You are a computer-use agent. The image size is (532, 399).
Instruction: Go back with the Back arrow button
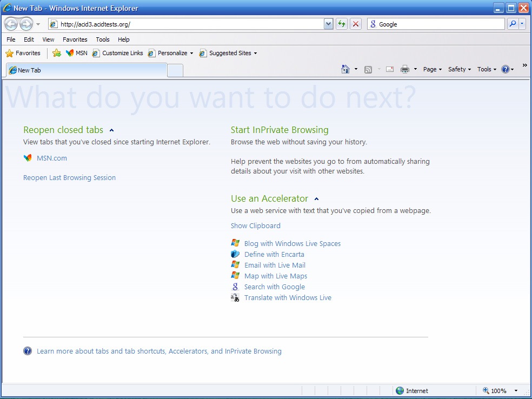11,24
